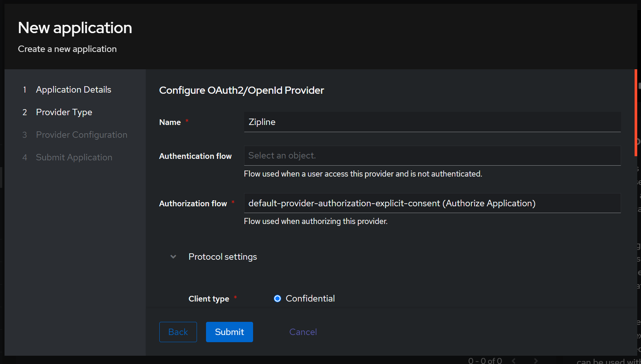Jump to the Submit Application step

(74, 157)
